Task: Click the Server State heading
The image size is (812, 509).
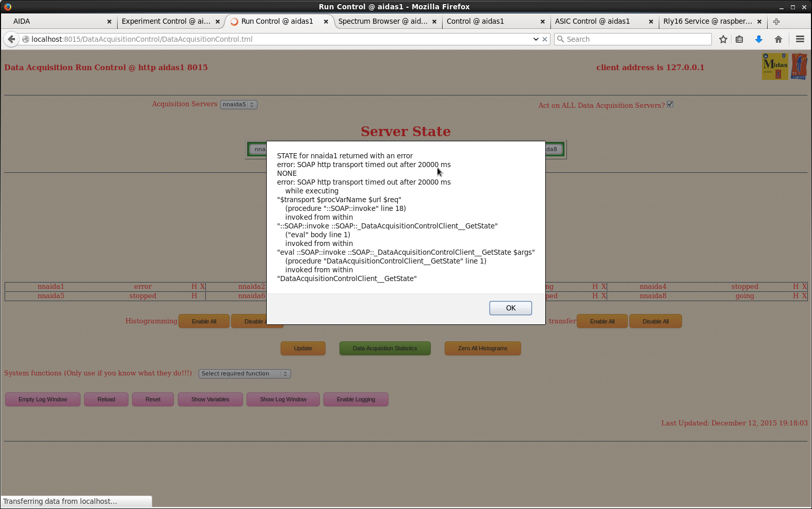Action: click(x=405, y=132)
